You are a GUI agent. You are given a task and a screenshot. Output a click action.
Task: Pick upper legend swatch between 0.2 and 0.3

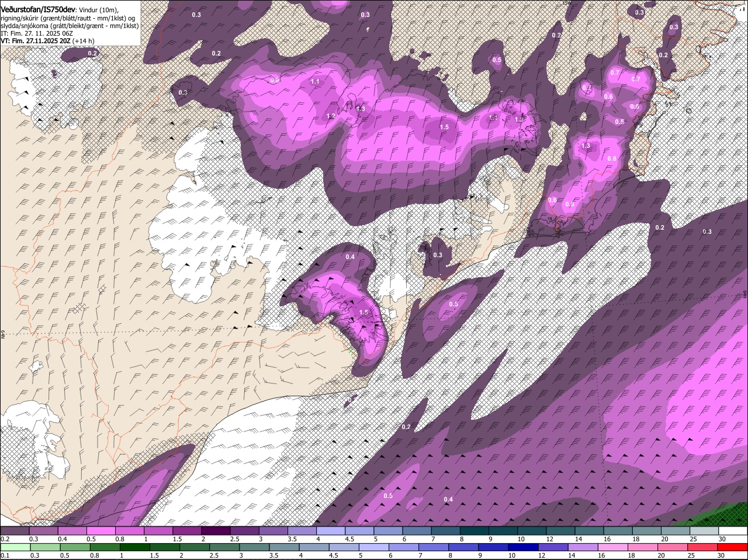tap(15, 531)
